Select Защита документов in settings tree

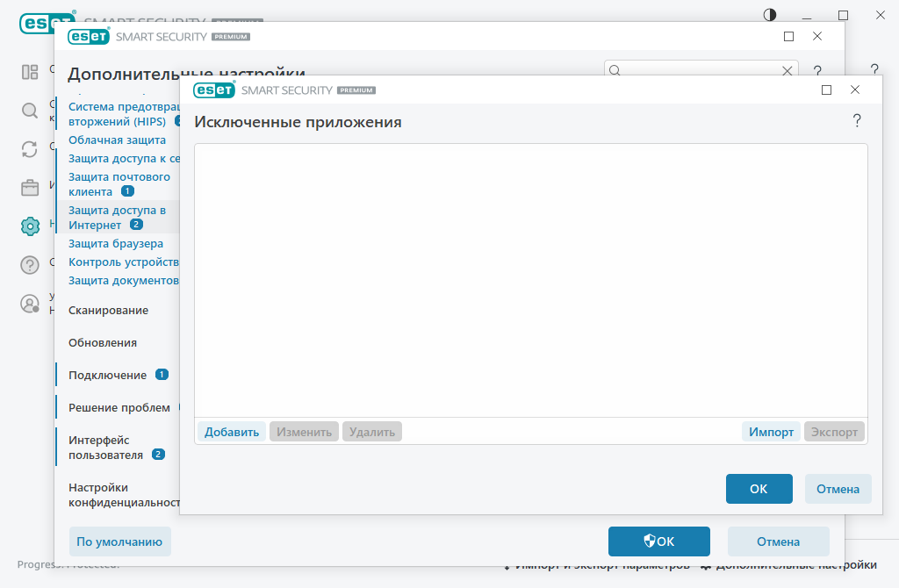[123, 280]
